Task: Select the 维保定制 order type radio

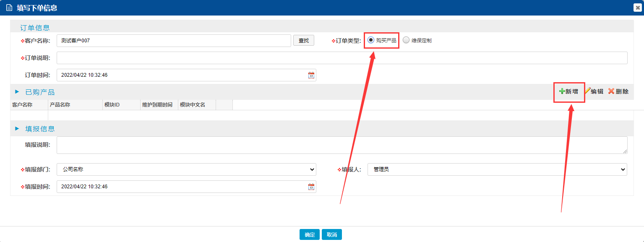Action: click(406, 40)
